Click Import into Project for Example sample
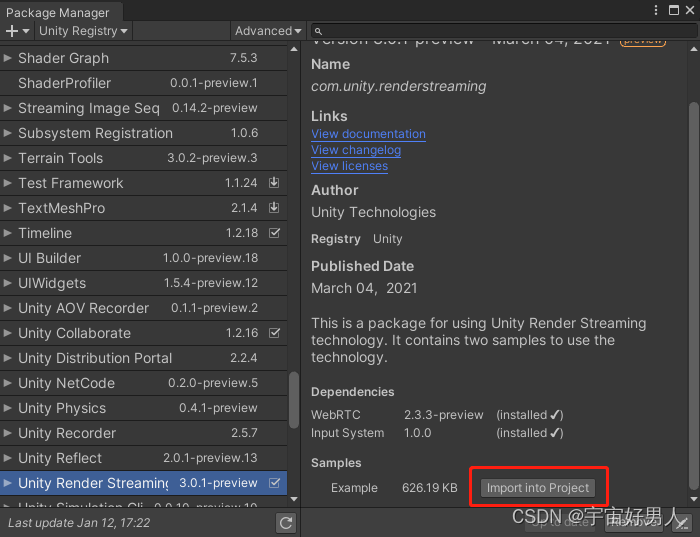 (538, 487)
